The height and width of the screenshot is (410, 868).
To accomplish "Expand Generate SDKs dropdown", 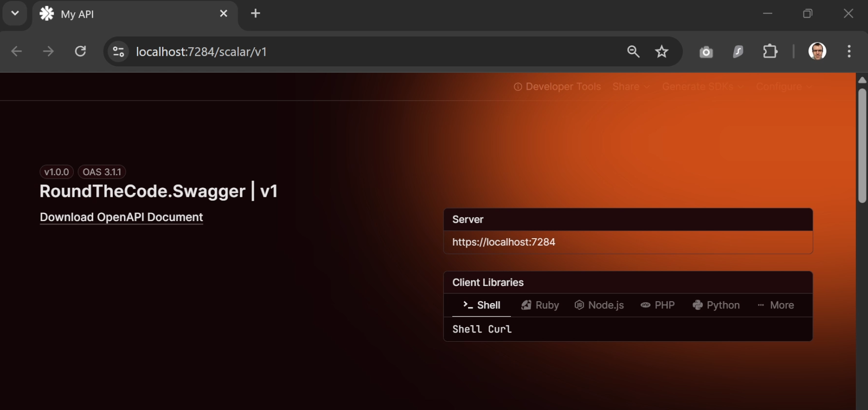I will tap(702, 86).
